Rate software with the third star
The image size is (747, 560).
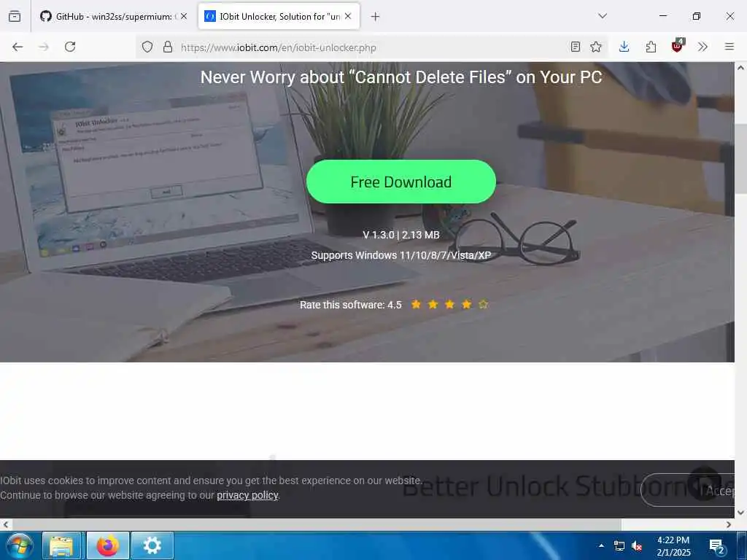[449, 304]
